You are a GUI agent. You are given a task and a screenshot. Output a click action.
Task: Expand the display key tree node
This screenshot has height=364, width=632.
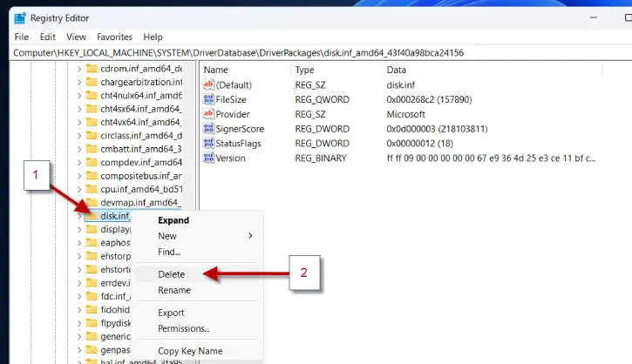[79, 230]
